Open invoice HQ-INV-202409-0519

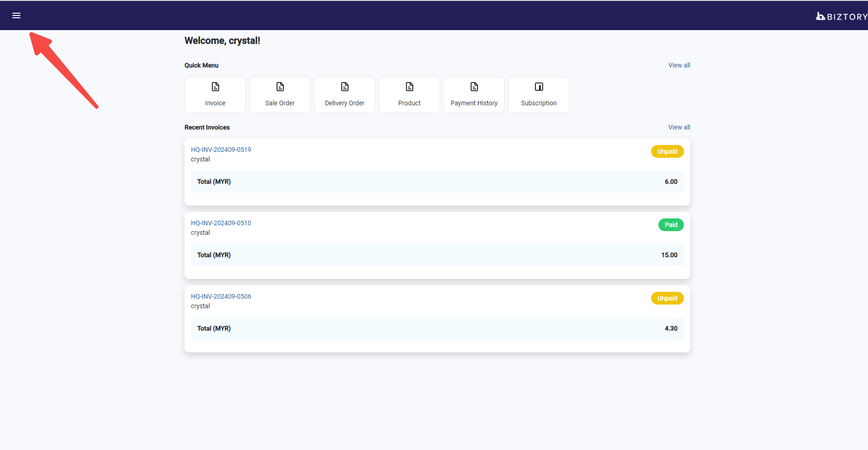click(221, 150)
